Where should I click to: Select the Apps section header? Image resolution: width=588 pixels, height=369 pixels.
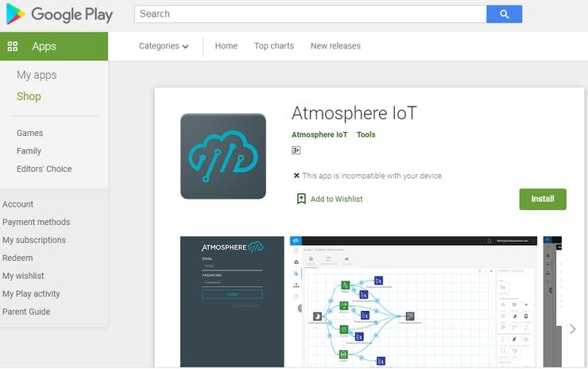[54, 46]
